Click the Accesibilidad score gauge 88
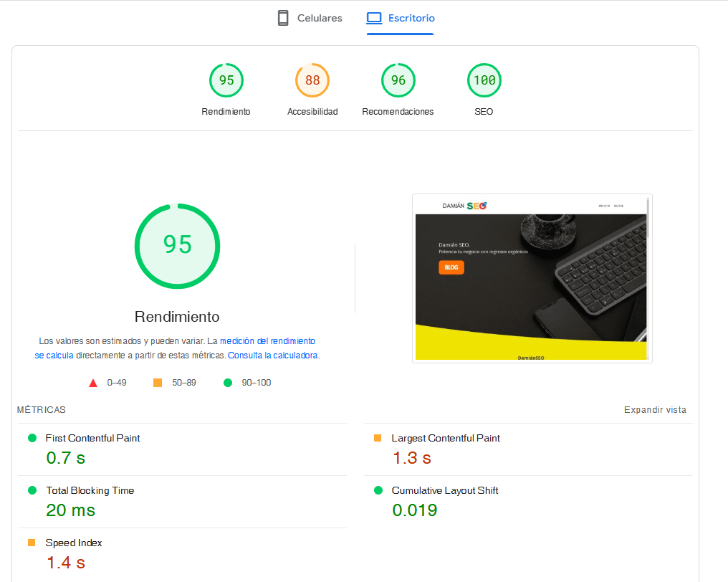Image resolution: width=728 pixels, height=582 pixels. 312,80
